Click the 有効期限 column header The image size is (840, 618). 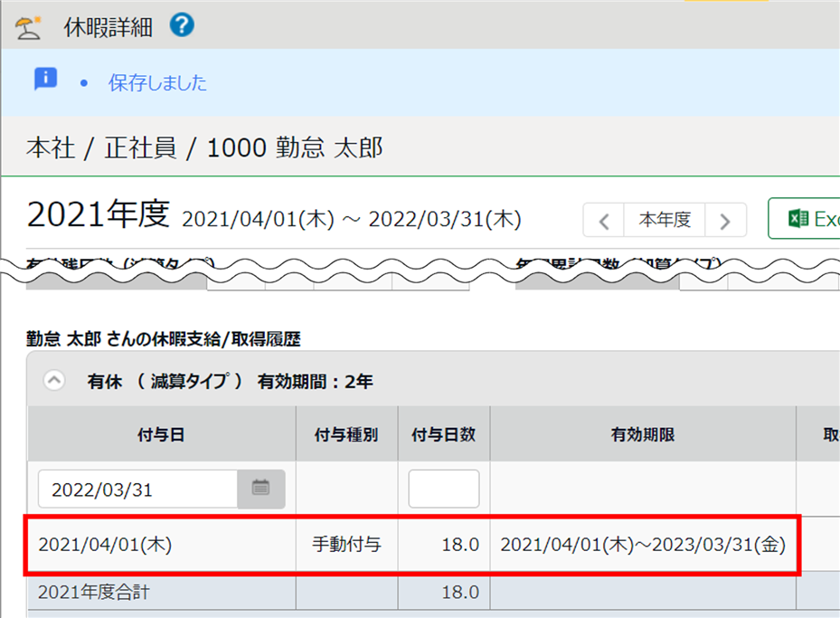(642, 434)
